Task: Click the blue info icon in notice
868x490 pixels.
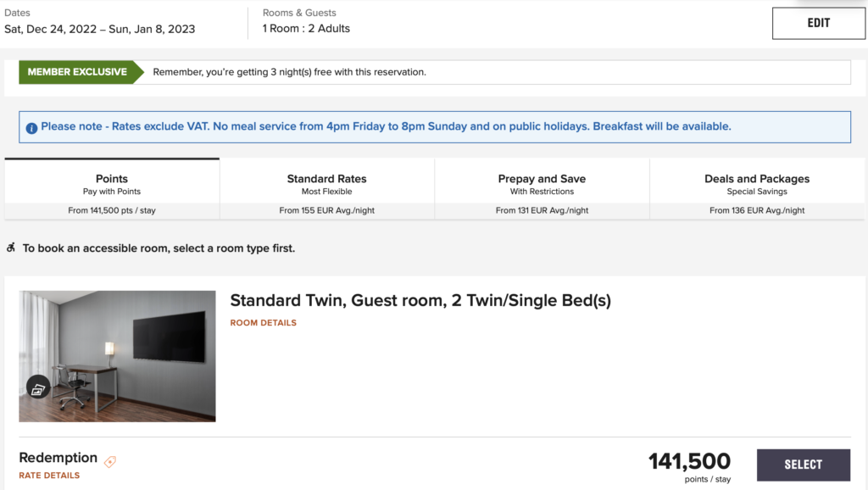Action: coord(31,128)
